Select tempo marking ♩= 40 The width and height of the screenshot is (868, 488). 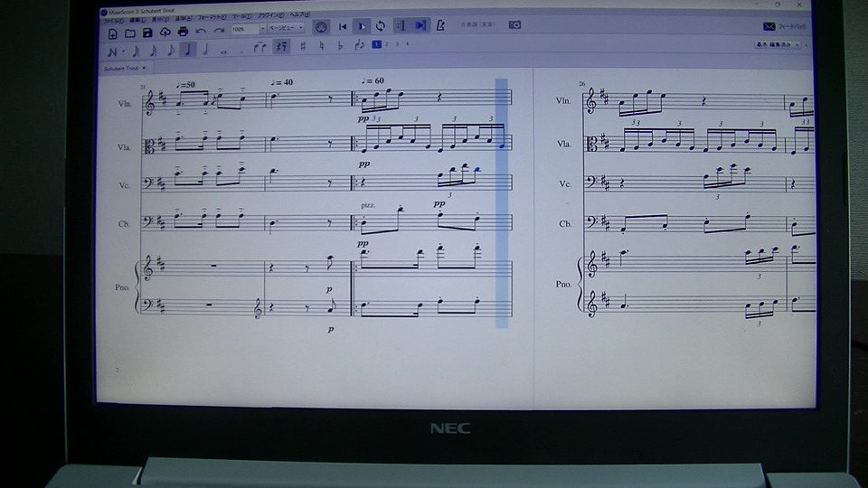click(x=282, y=82)
